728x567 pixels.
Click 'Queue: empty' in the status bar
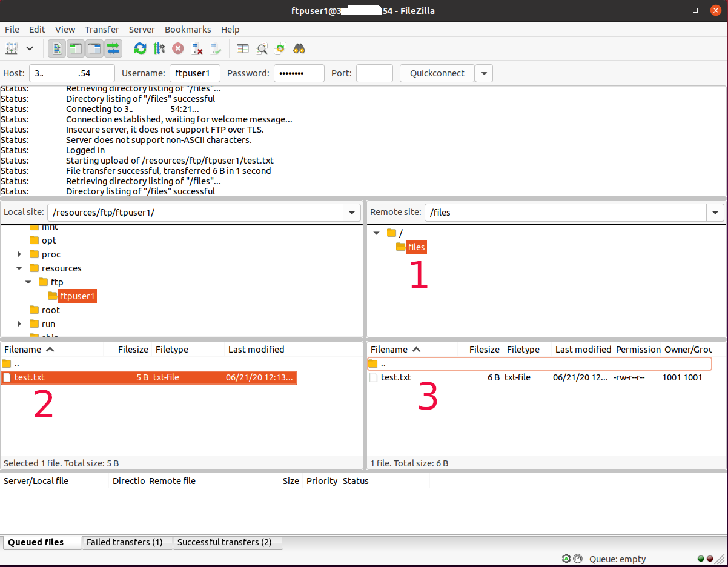coord(617,559)
